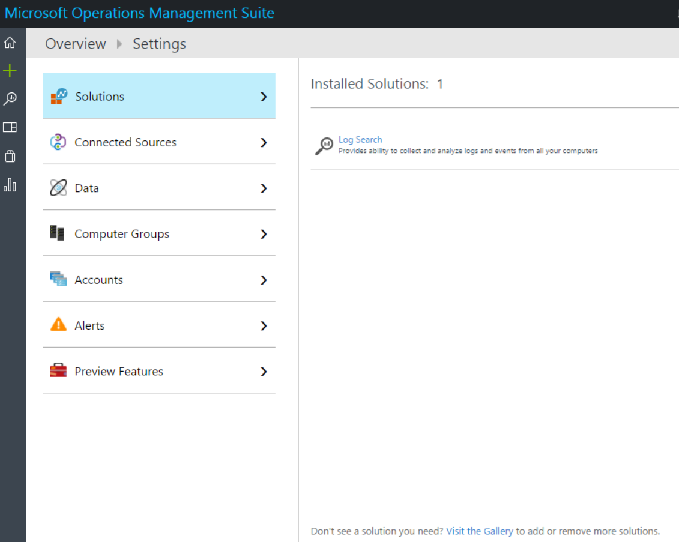Open the Log Search solution link
The image size is (679, 542).
[x=360, y=140]
